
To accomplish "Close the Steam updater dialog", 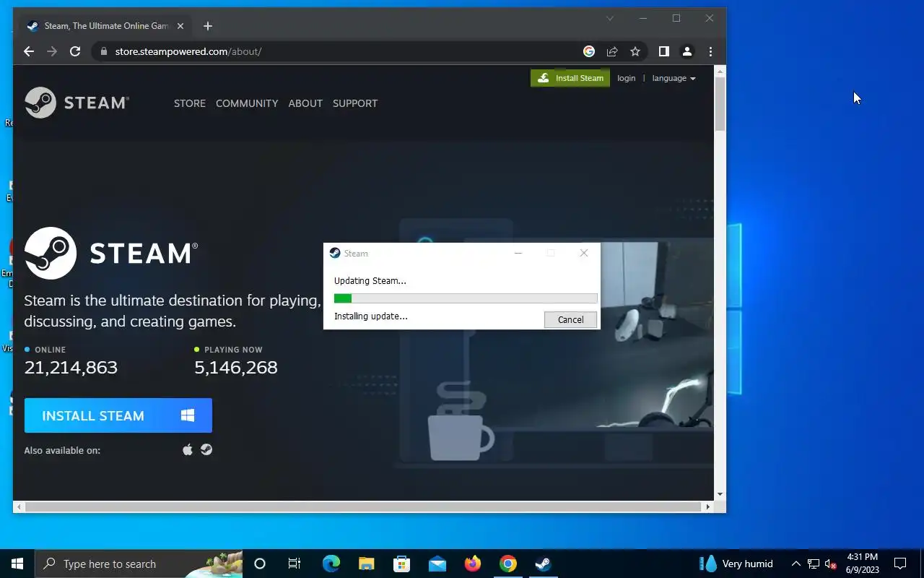I will [x=584, y=253].
